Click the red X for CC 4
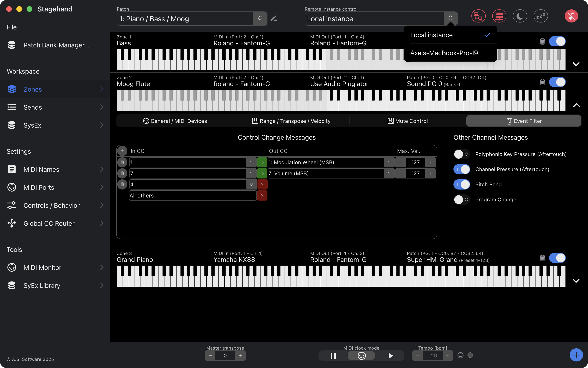Image resolution: width=588 pixels, height=368 pixels. 262,184
